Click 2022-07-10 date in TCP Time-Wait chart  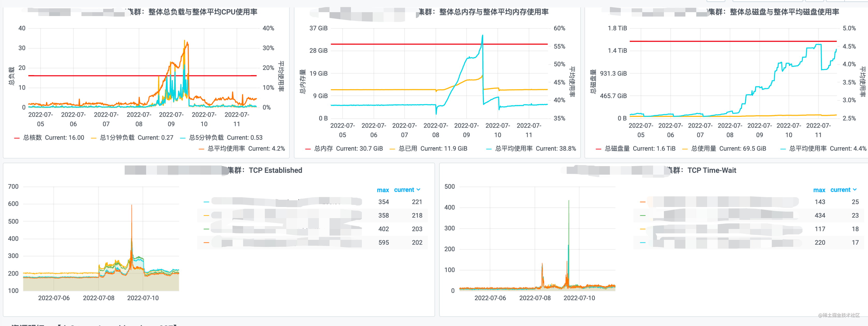tap(579, 298)
